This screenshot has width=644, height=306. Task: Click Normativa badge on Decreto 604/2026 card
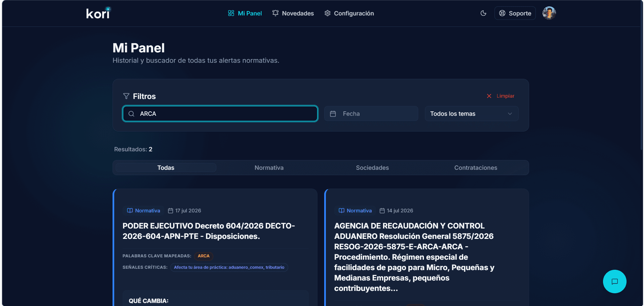[143, 211]
